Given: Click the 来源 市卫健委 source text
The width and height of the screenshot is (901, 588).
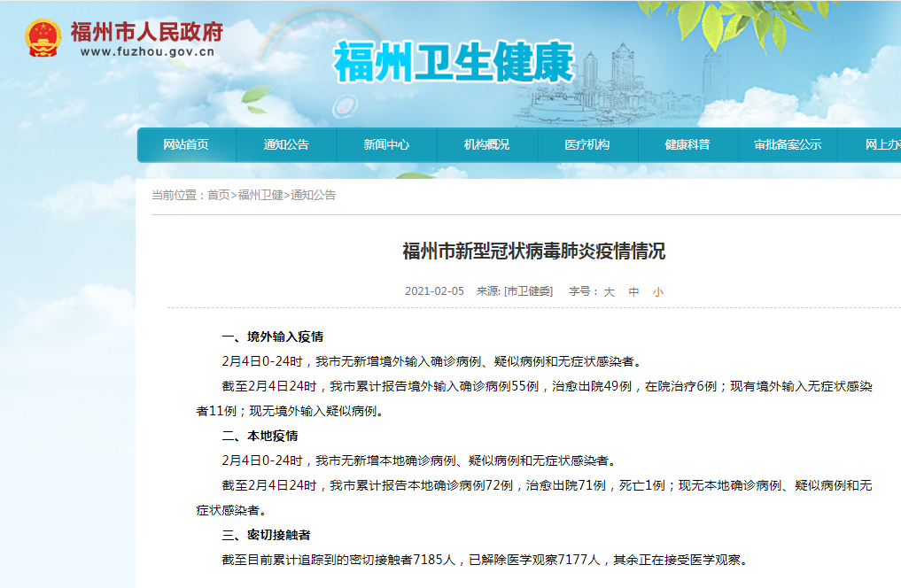Looking at the screenshot, I should [515, 291].
